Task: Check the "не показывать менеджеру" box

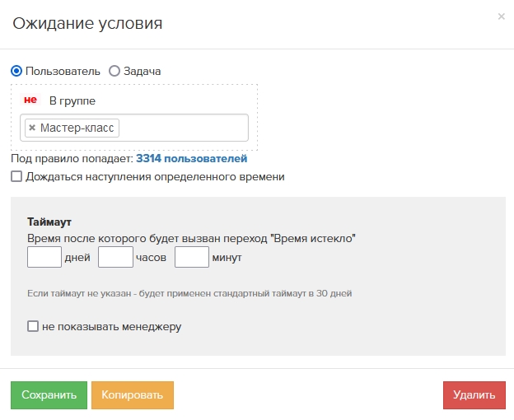Action: pos(33,326)
